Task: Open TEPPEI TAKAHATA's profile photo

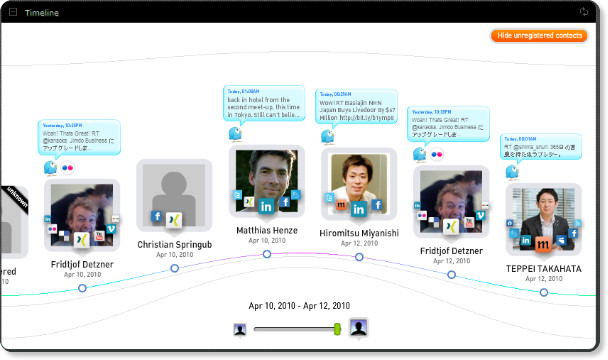Action: coord(544,219)
